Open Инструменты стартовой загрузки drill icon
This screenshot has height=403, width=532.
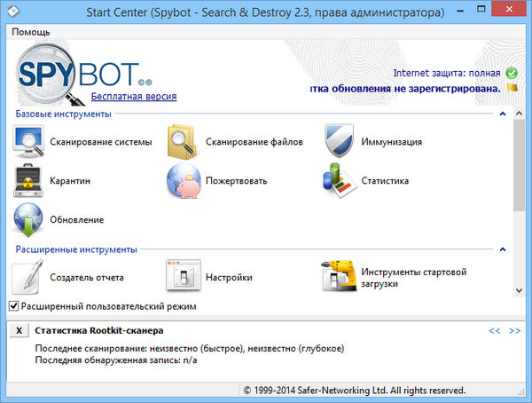click(341, 277)
